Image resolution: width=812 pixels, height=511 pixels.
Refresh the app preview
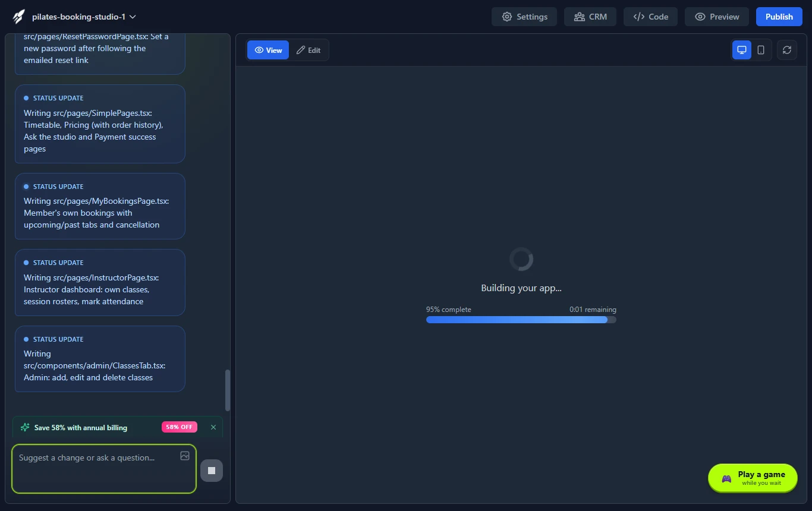[787, 50]
